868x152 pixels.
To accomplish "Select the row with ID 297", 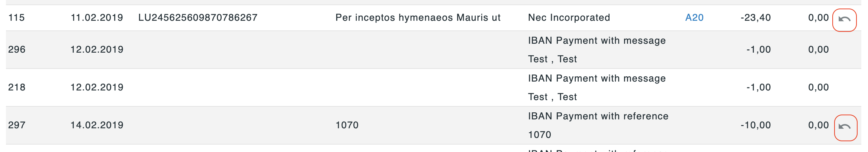I will click(433, 125).
